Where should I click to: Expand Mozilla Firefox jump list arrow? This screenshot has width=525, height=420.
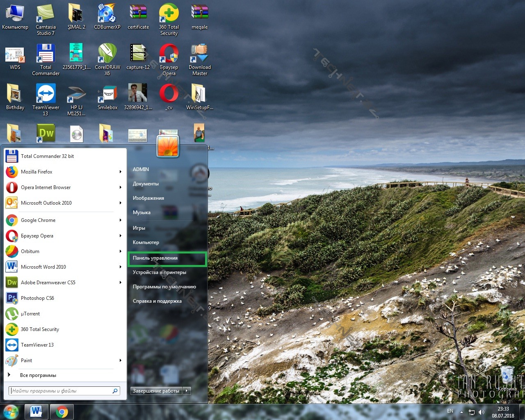point(120,172)
